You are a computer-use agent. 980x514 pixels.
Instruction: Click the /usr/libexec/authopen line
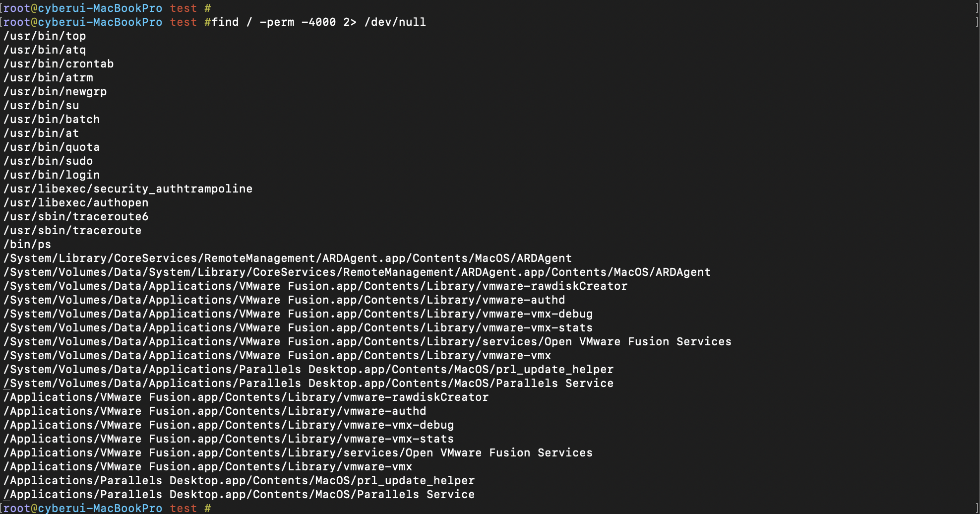pos(76,203)
